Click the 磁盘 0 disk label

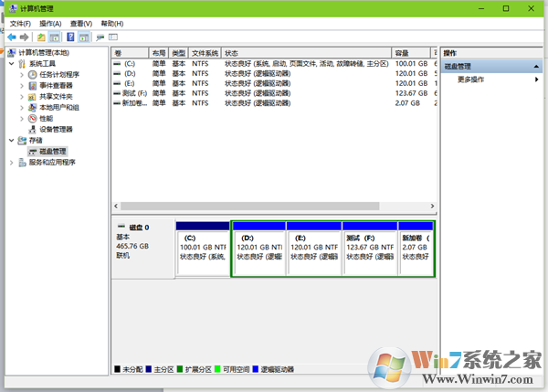[x=139, y=227]
